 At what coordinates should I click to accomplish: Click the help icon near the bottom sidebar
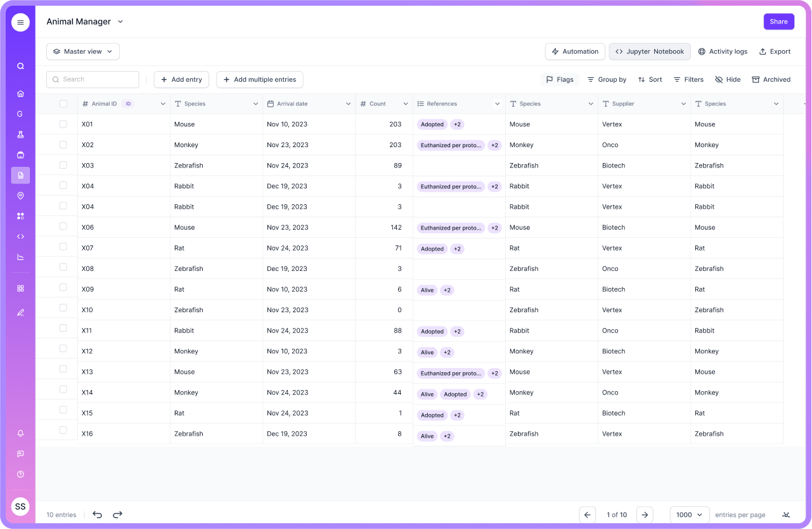coord(20,474)
